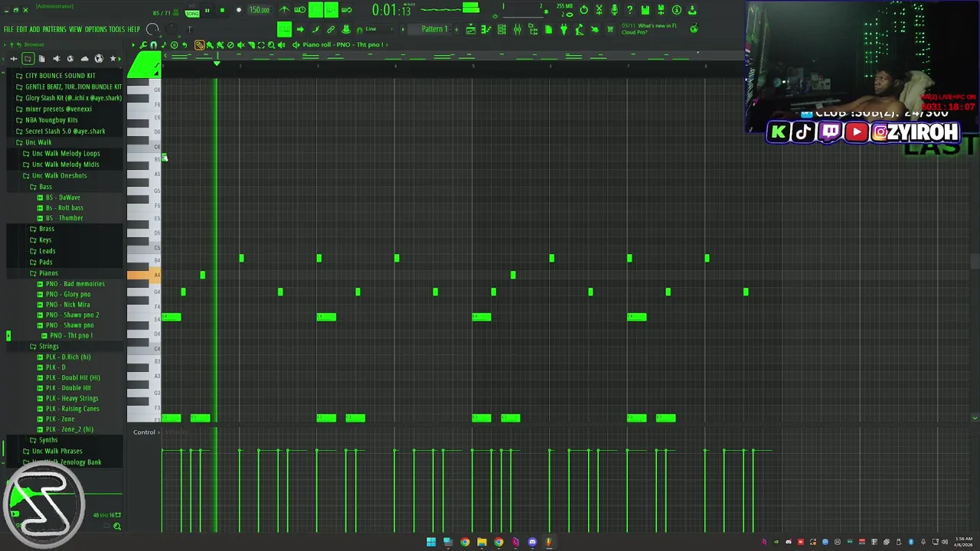Expand CITY BOUNCE SOUND KIT folder
This screenshot has width=980, height=551.
coord(60,76)
